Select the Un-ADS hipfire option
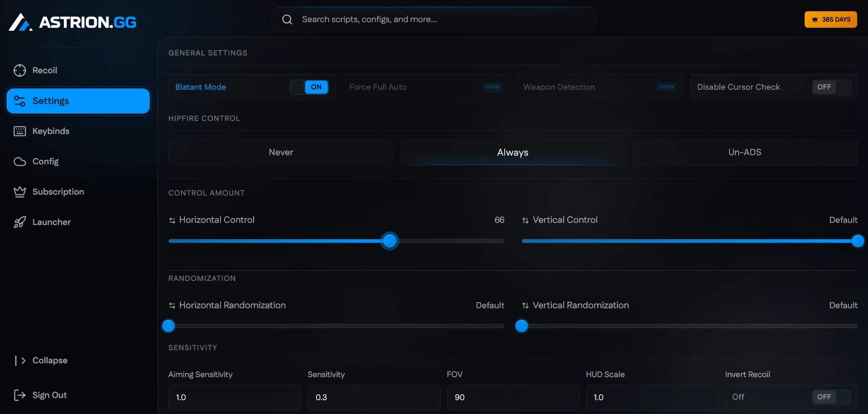 tap(745, 152)
